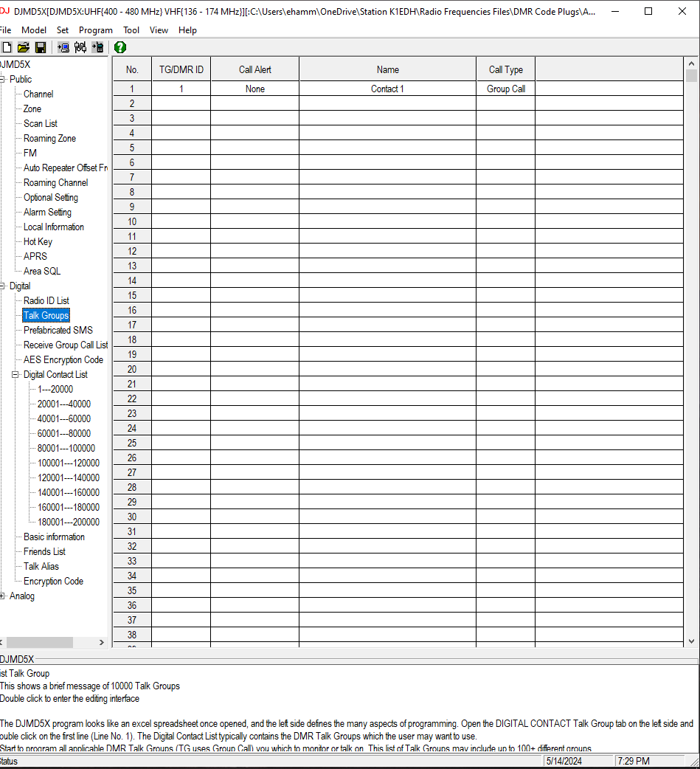Open APRS settings tree item
Screen dimensions: 700x769
(35, 256)
